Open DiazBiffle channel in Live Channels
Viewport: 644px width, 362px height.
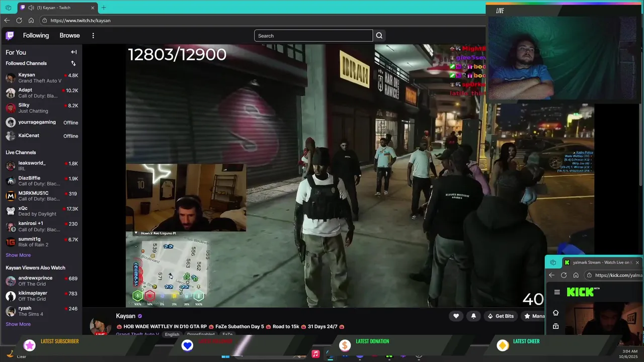pos(41,181)
